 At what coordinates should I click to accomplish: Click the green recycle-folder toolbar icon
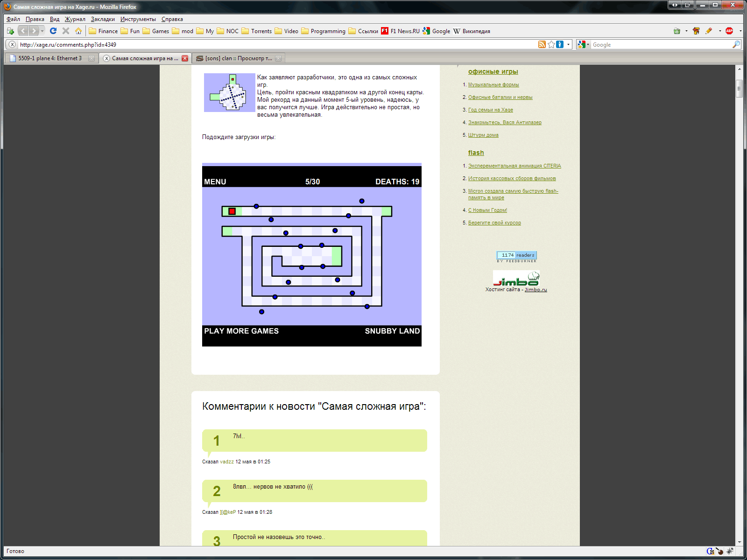(x=677, y=31)
